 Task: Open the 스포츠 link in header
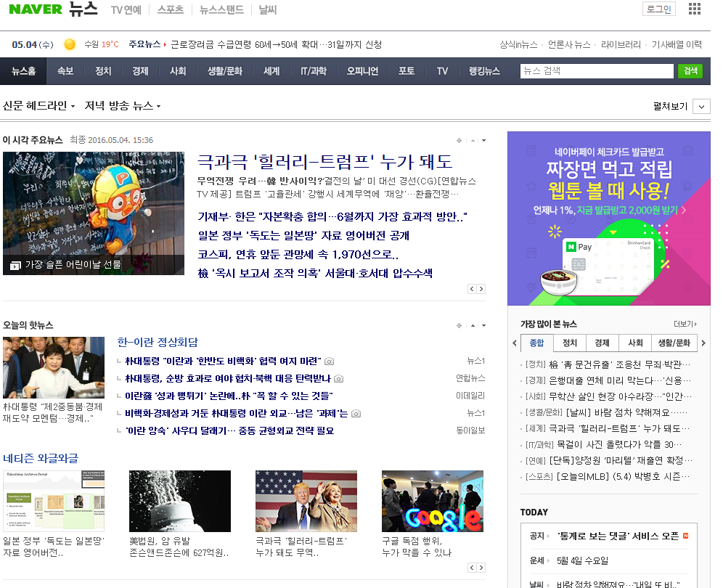click(171, 9)
